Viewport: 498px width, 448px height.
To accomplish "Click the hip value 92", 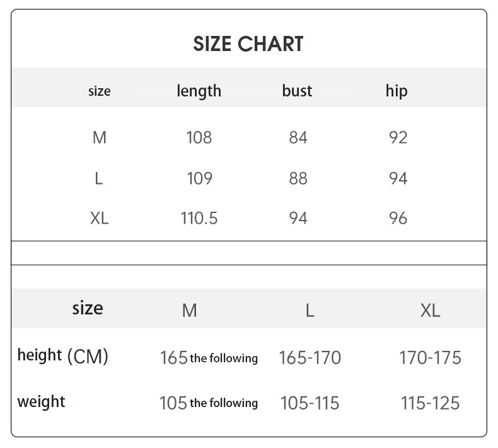I will pyautogui.click(x=398, y=137).
